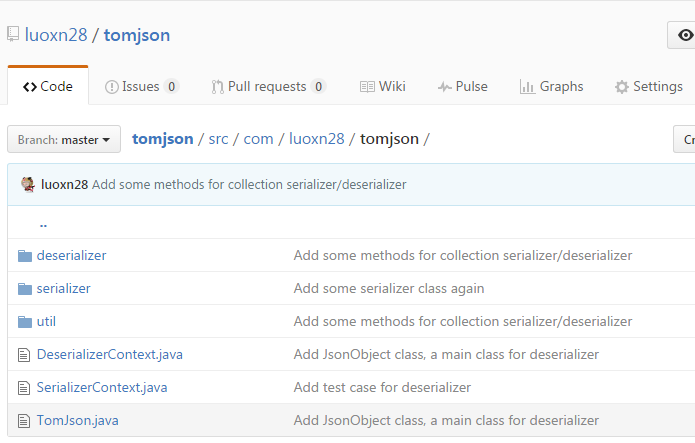695x443 pixels.
Task: Click the util folder icon
Action: pyautogui.click(x=25, y=322)
